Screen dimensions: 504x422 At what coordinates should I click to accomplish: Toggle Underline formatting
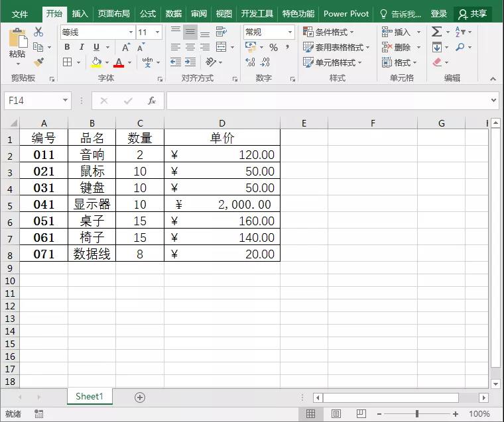(x=96, y=47)
